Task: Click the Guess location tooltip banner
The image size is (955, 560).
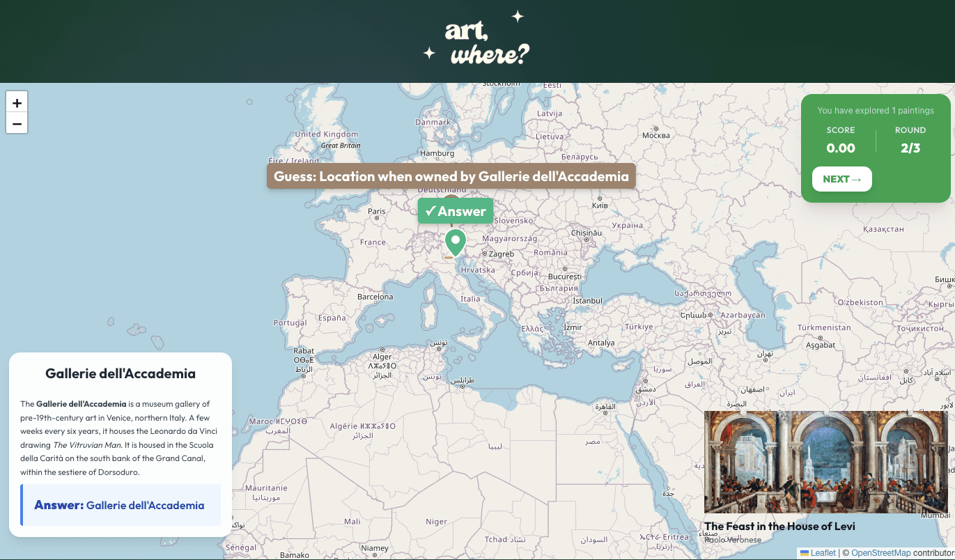Action: (x=451, y=176)
